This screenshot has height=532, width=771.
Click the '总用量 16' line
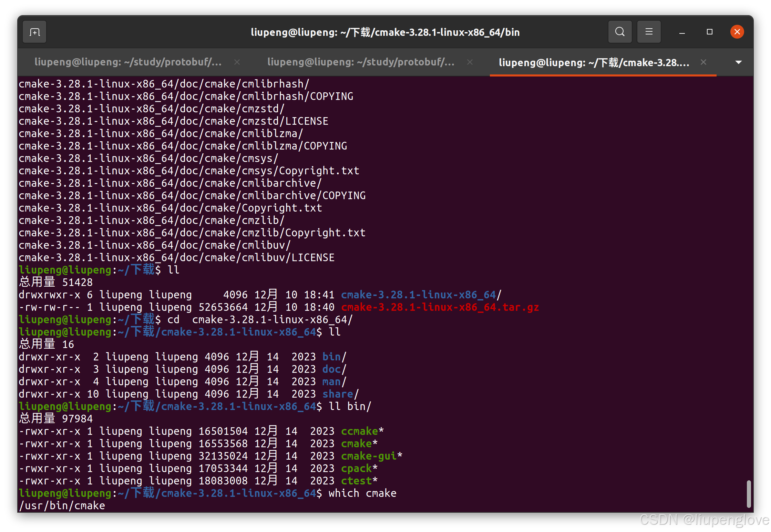(x=47, y=344)
